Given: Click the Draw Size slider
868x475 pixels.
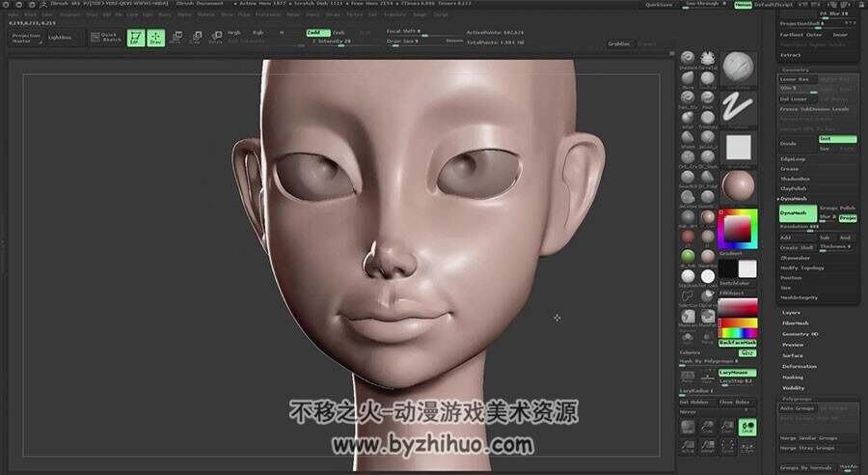Looking at the screenshot, I should click(423, 42).
